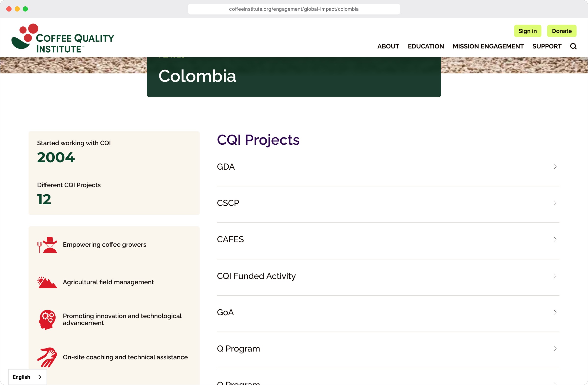Viewport: 588px width, 385px height.
Task: Expand the first Q Program chevron
Action: tap(555, 349)
